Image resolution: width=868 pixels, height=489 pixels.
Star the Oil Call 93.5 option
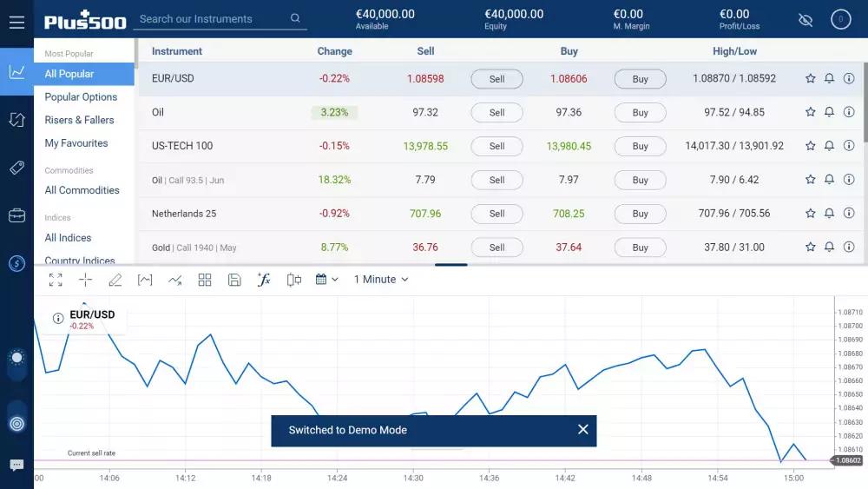tap(811, 180)
